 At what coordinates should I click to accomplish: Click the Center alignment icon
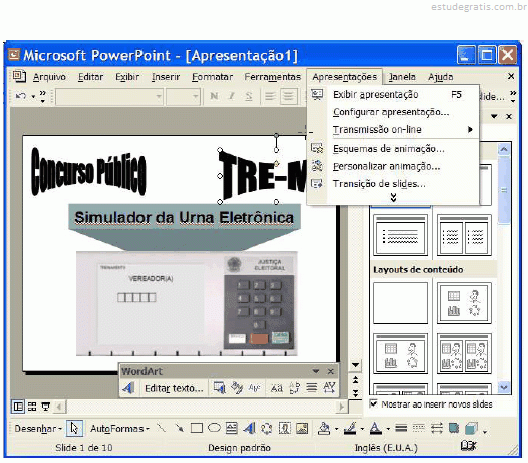tap(289, 96)
